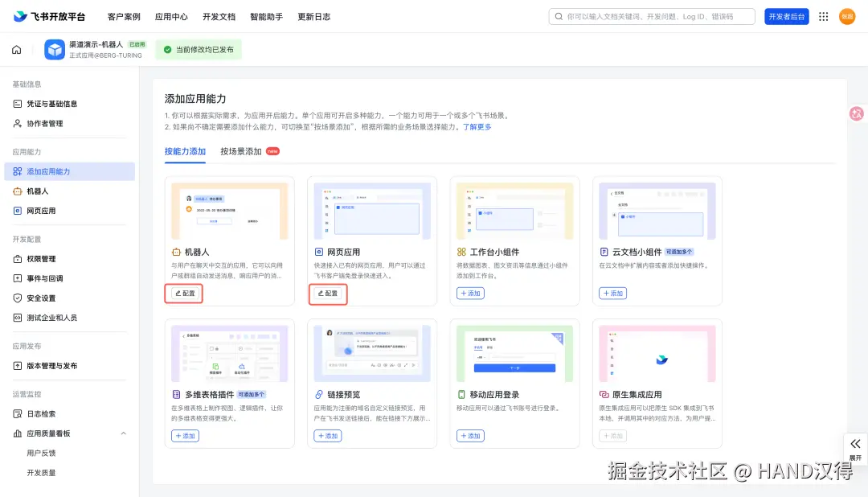Click the 原生集成应用 preview image
This screenshot has width=868, height=497.
point(657,354)
